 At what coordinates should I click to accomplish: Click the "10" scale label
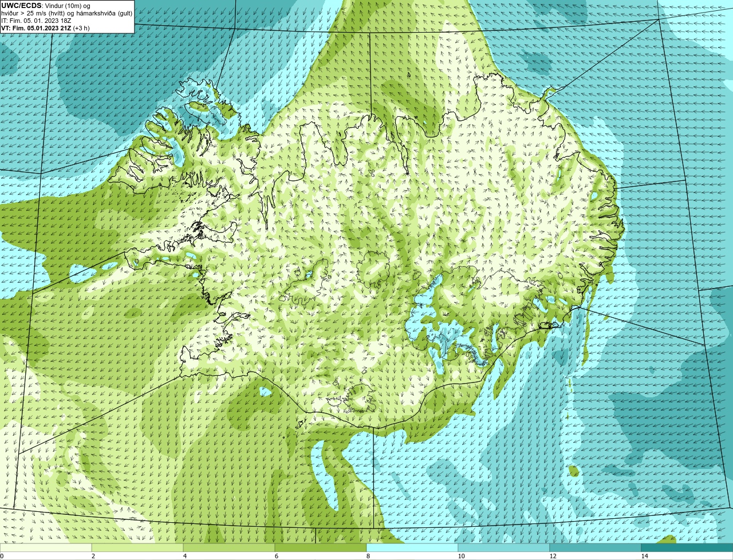click(461, 556)
